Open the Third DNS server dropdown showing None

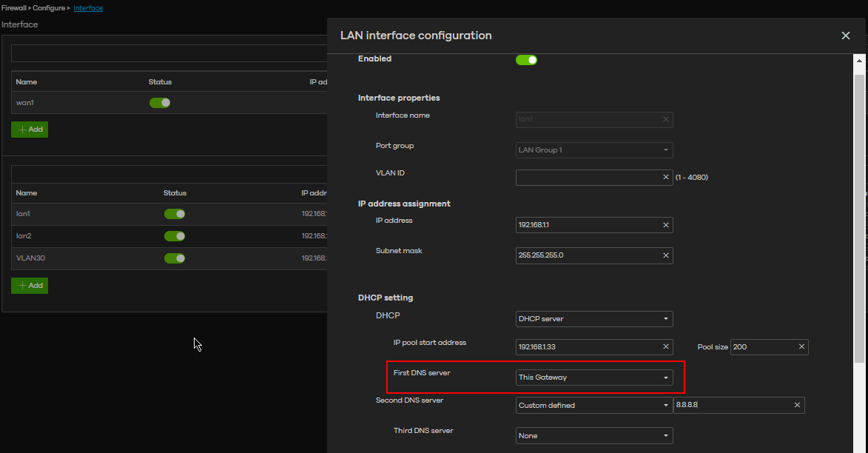[x=594, y=435]
